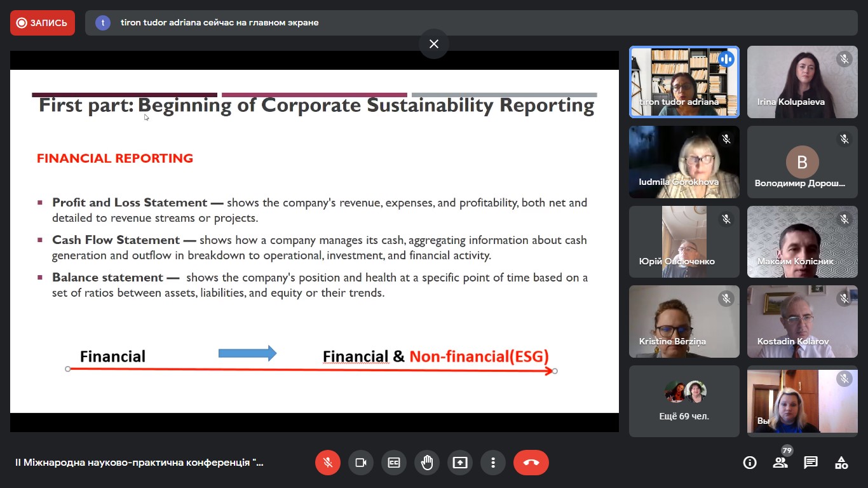Screen dimensions: 868x488
Task: Select tiron tudor adriana video tile
Action: (x=684, y=82)
